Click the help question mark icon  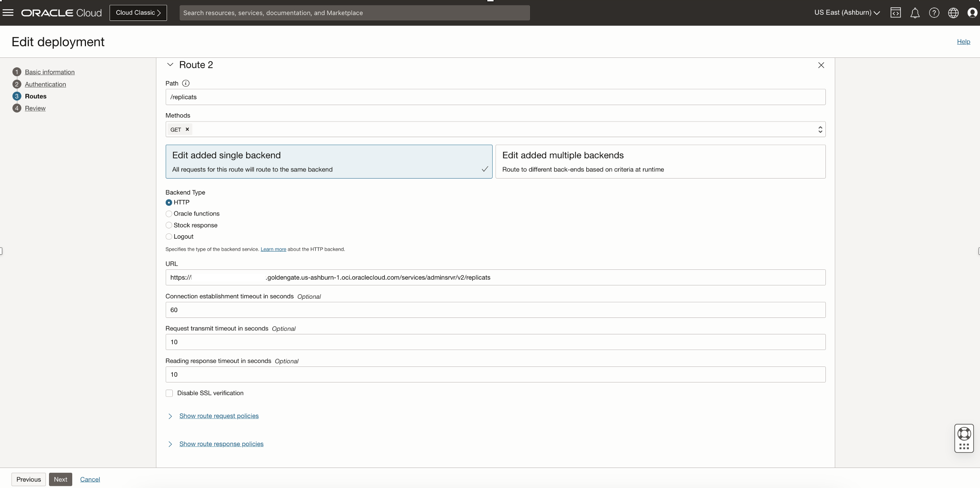[934, 13]
